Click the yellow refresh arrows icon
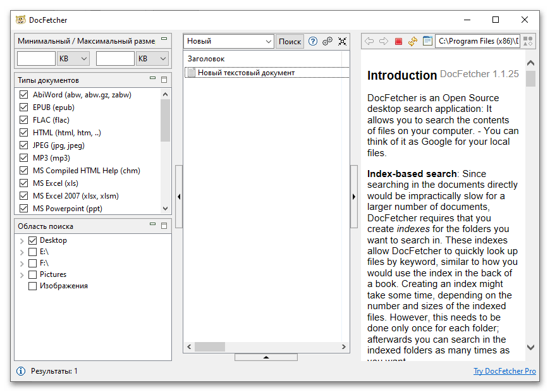This screenshot has width=550, height=392. [x=413, y=41]
